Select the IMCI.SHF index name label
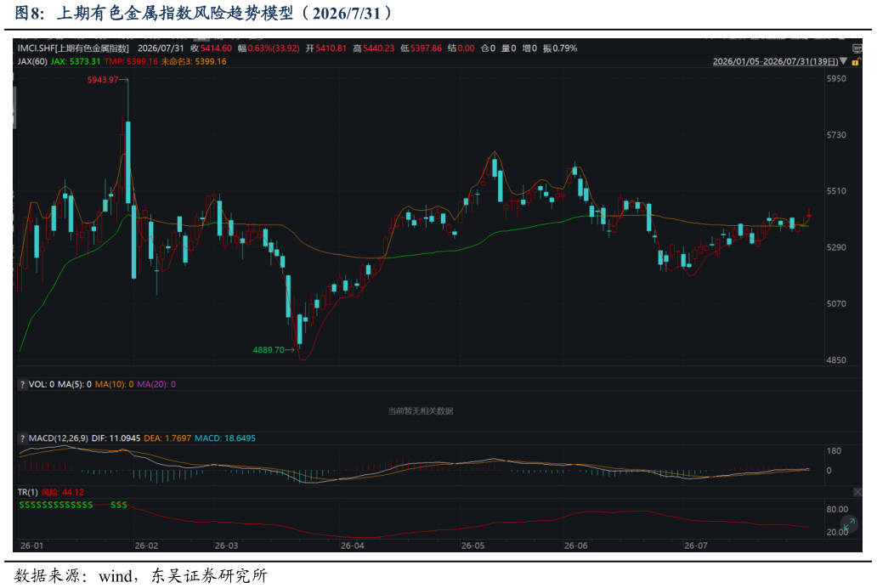The width and height of the screenshot is (877, 588). [73, 48]
